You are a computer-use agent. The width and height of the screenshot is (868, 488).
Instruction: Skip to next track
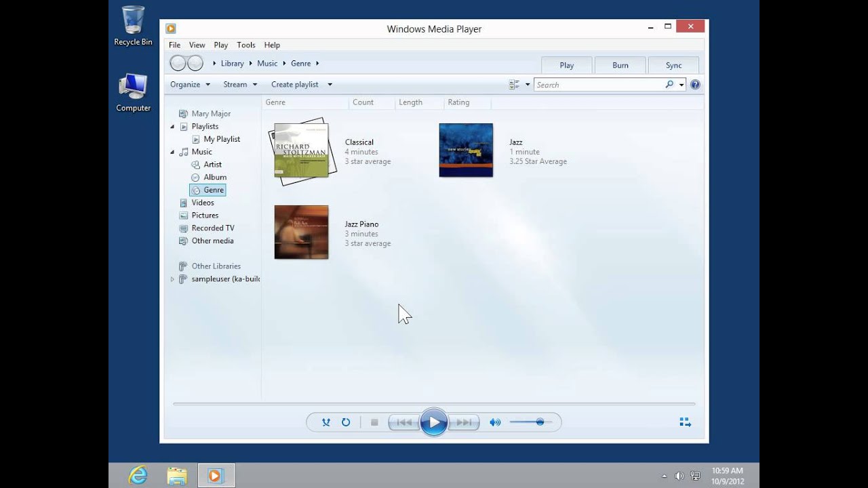(465, 422)
